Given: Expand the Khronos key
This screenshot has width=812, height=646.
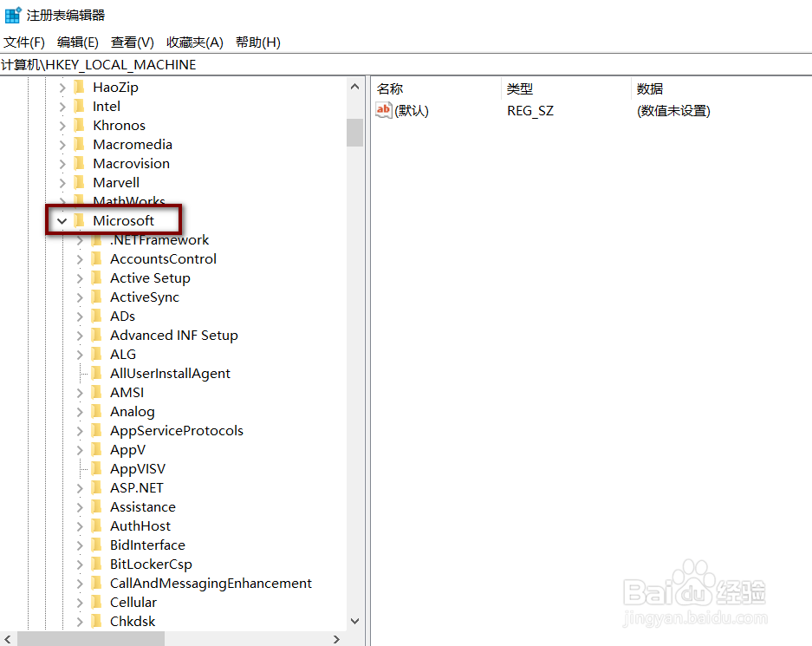Looking at the screenshot, I should click(62, 126).
